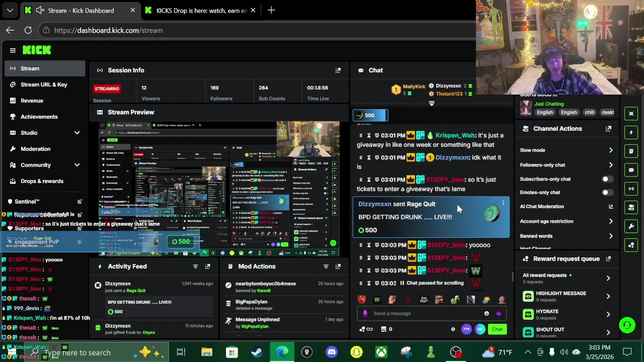Open Achievements in the sidebar
This screenshot has height=362, width=644.
pyautogui.click(x=45, y=117)
